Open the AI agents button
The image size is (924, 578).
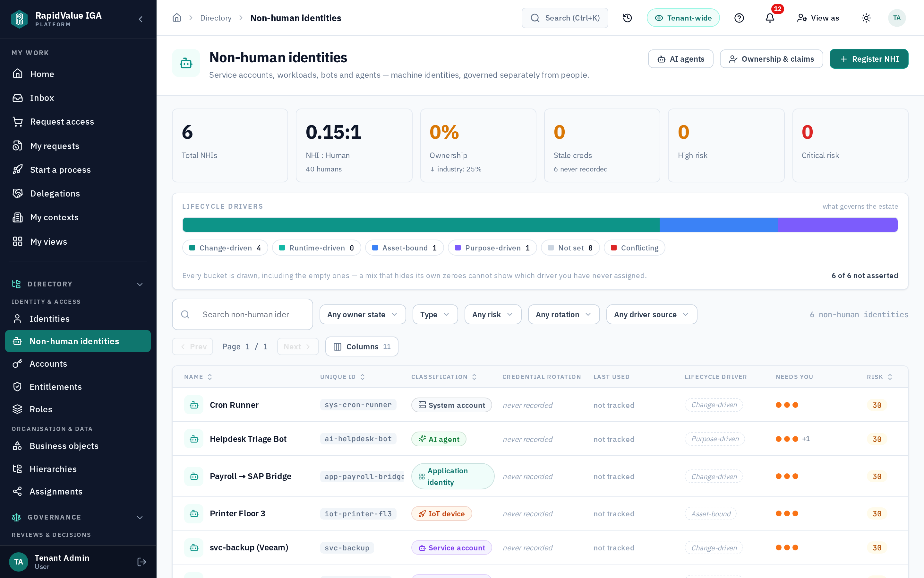click(x=680, y=59)
